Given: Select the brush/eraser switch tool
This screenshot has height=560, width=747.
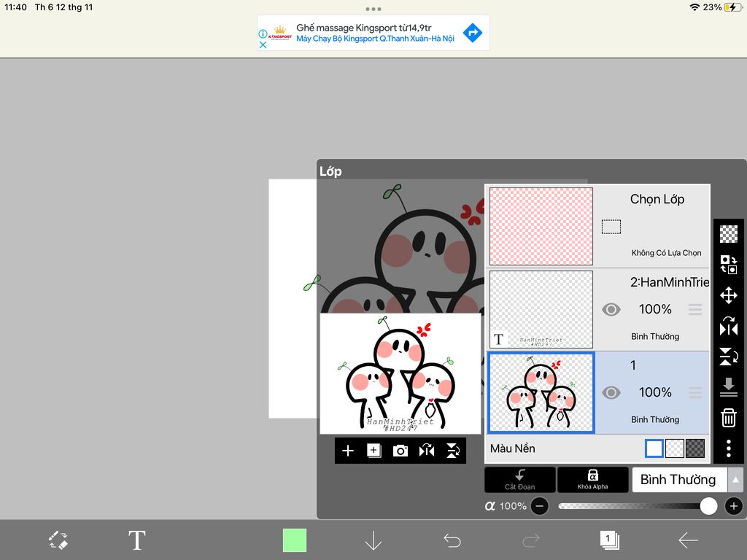Looking at the screenshot, I should tap(58, 540).
